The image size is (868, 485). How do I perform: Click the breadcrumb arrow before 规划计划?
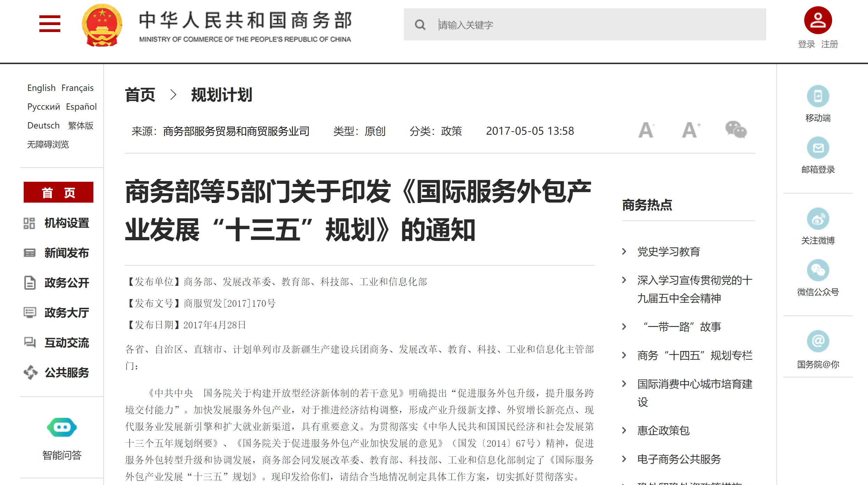coord(173,95)
